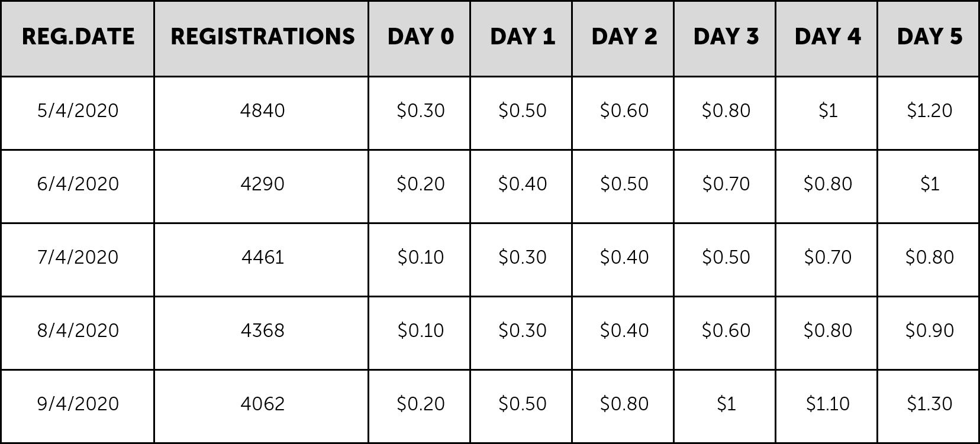Viewport: 980px width, 444px height.
Task: Select registrations value 4062
Action: pos(262,406)
